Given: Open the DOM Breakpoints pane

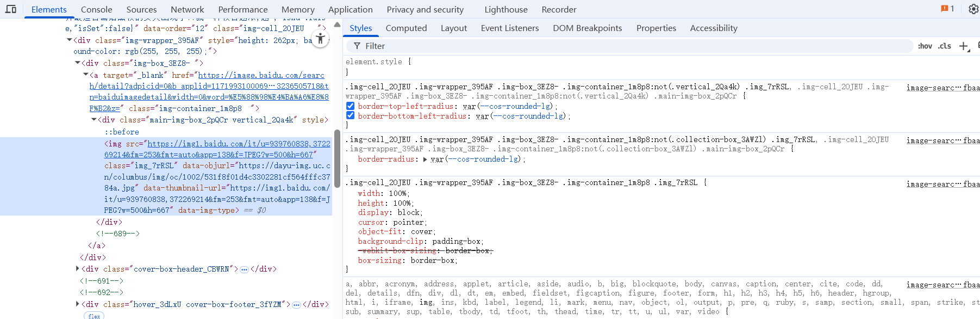Looking at the screenshot, I should pos(587,28).
